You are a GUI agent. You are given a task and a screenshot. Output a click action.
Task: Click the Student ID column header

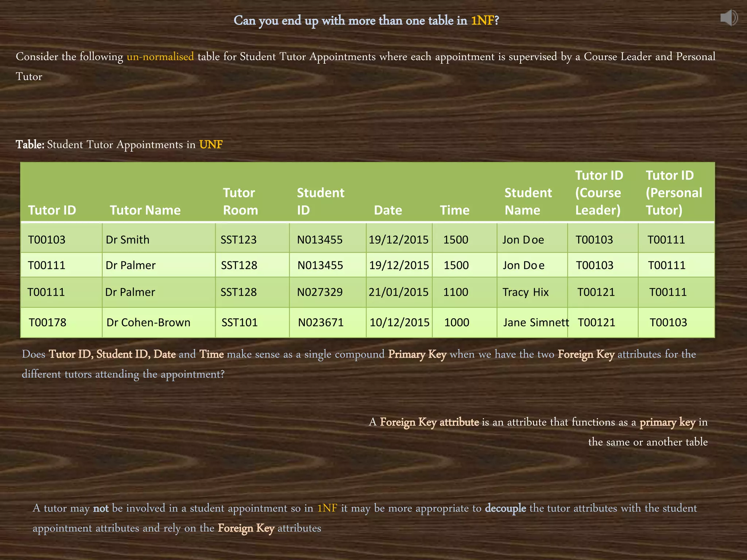pyautogui.click(x=320, y=201)
